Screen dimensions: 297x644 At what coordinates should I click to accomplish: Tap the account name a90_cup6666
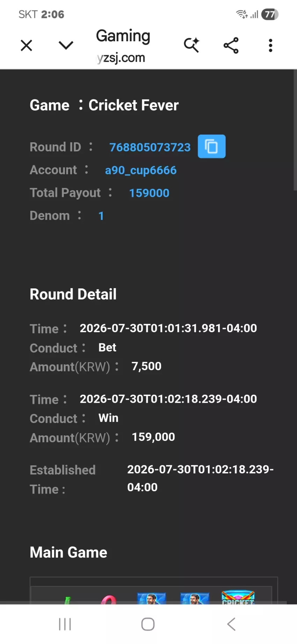141,170
